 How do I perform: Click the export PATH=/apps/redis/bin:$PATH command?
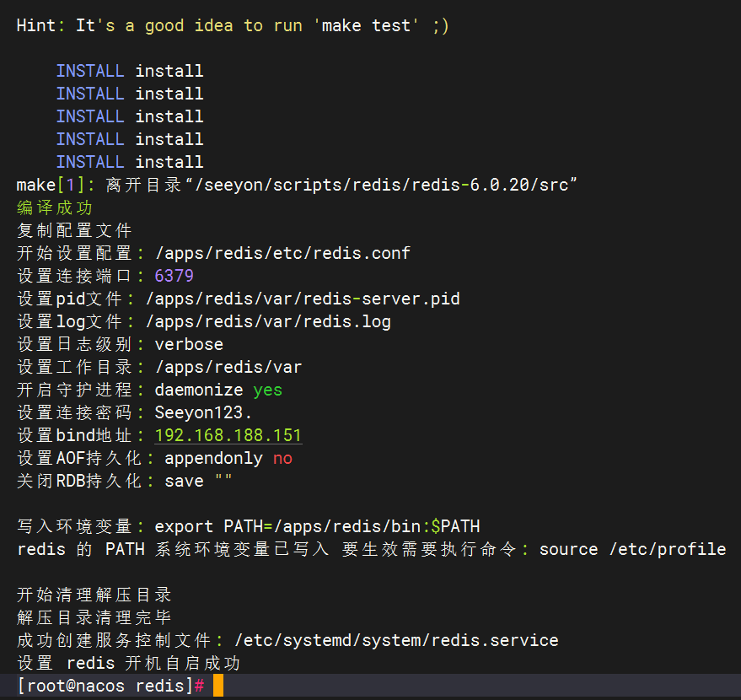pos(317,526)
